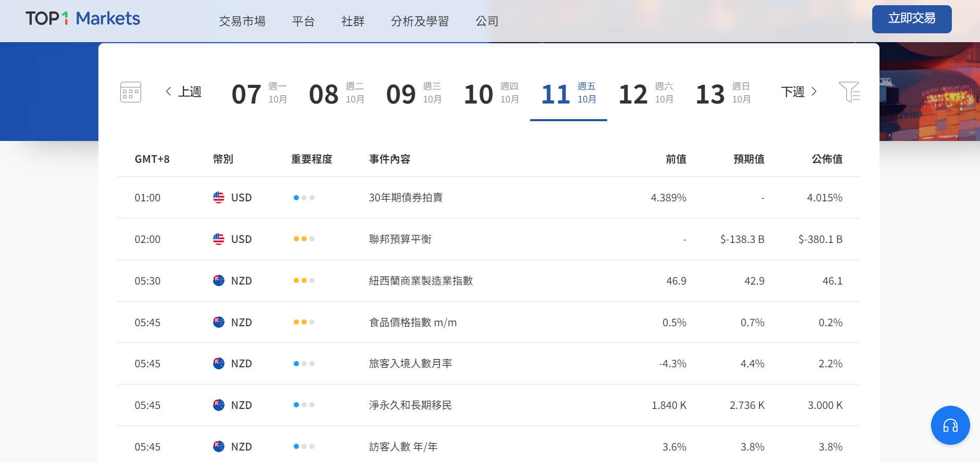
Task: Select the 07 Monday date tab
Action: (259, 94)
